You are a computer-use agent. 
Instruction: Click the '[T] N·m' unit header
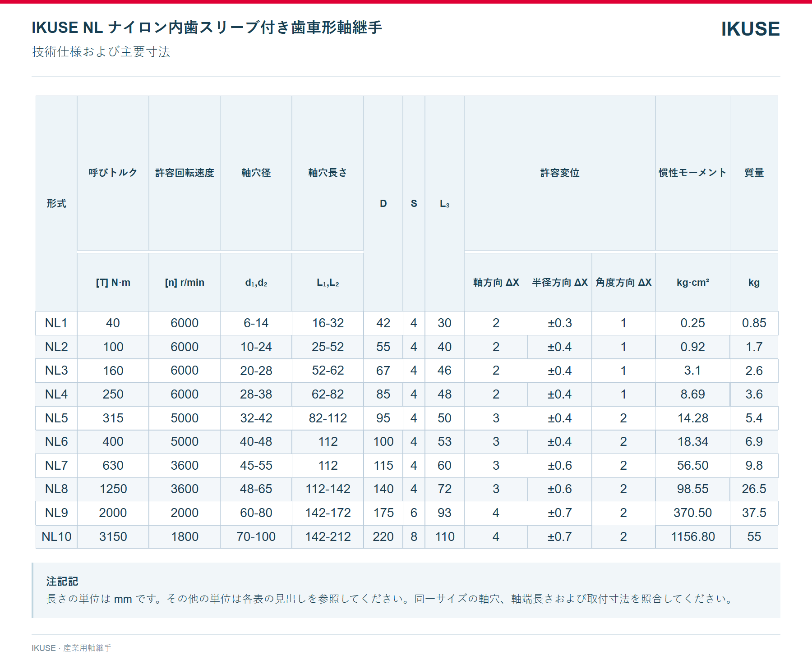click(x=113, y=283)
